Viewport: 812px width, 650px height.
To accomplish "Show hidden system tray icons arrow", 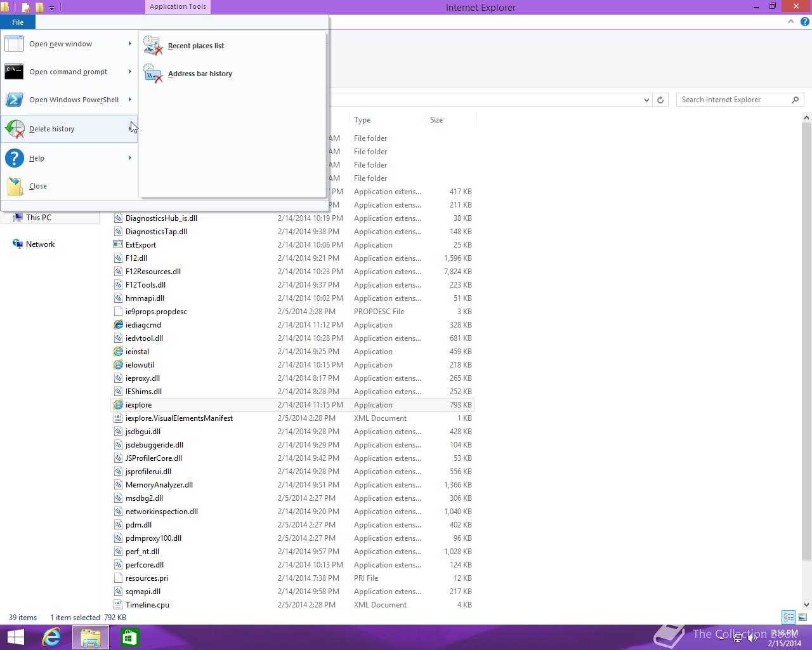I will 721,639.
